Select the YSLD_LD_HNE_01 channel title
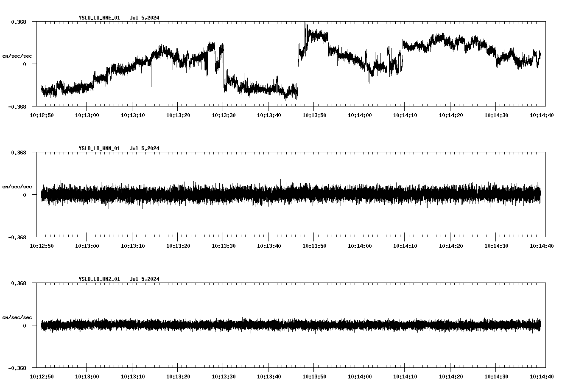This screenshot has height=392, width=576. coord(99,18)
